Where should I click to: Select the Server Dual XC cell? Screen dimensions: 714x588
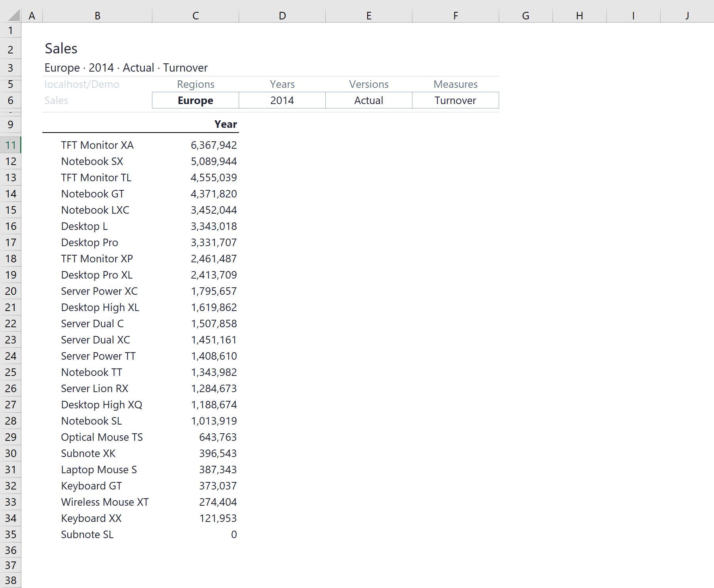[97, 340]
